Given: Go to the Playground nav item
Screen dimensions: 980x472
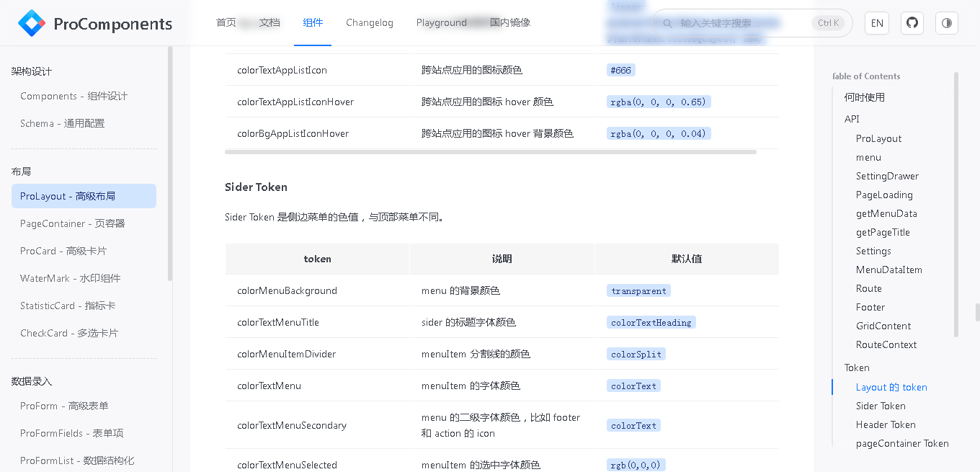Looking at the screenshot, I should pos(441,22).
